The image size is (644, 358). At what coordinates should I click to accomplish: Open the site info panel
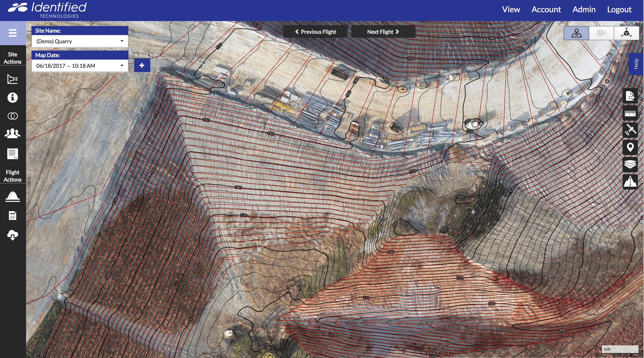(x=12, y=98)
